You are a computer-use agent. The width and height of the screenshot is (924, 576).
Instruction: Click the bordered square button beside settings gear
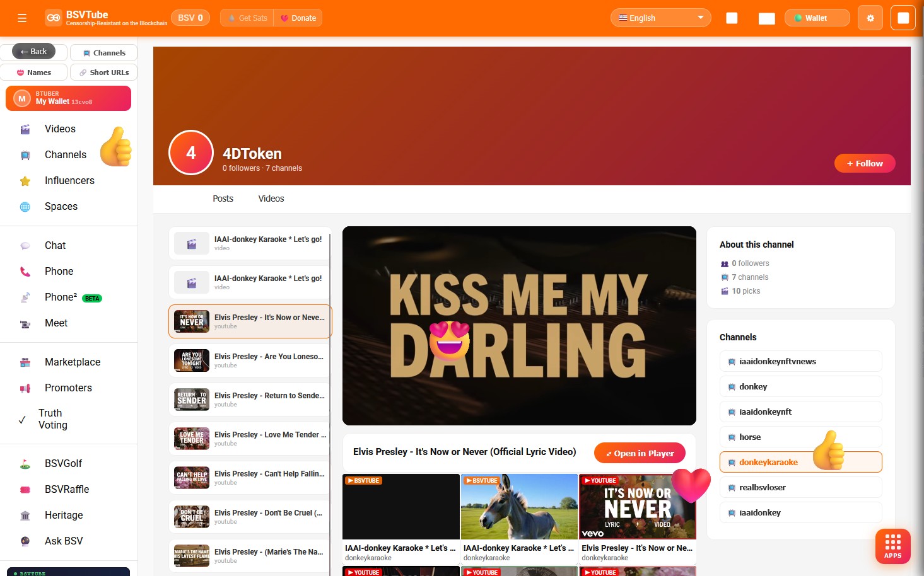pos(903,18)
